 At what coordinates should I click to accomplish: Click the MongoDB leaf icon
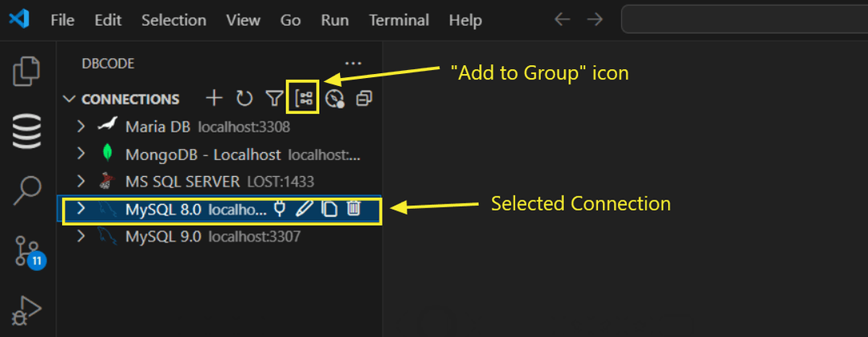tap(108, 154)
